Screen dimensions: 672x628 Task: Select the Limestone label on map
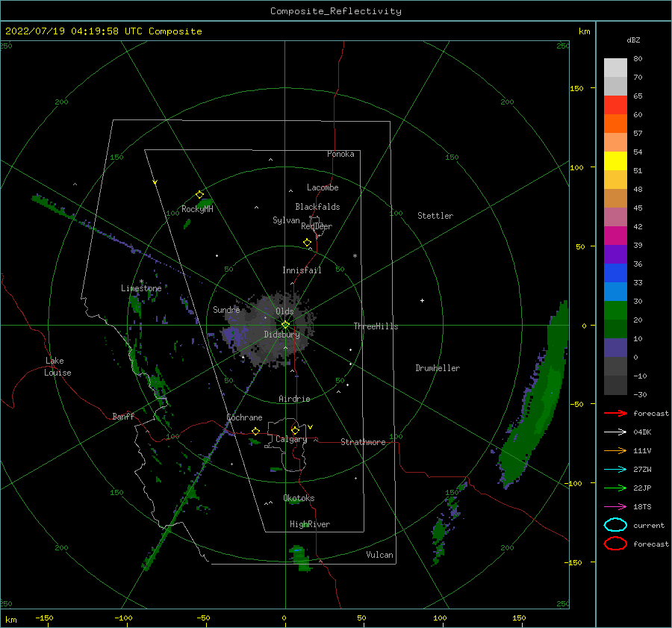tap(141, 288)
